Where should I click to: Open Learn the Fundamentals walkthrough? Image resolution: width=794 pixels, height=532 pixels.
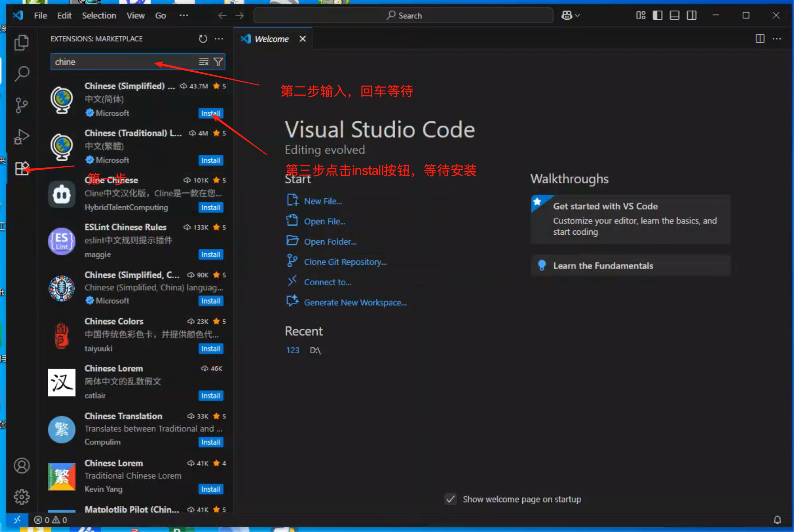[630, 266]
